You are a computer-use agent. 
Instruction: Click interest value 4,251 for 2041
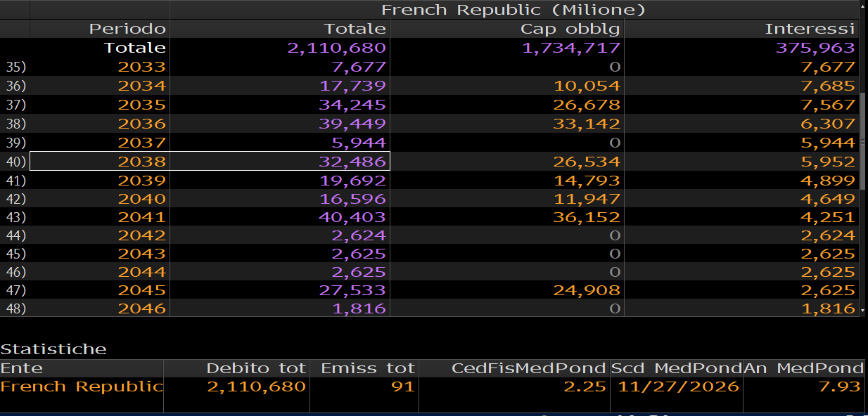(x=828, y=217)
